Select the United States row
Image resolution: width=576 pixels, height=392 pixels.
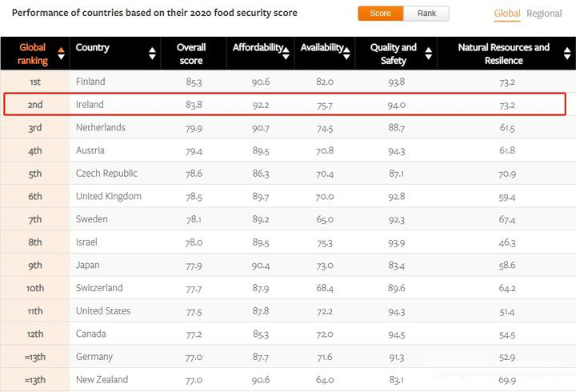(102, 311)
